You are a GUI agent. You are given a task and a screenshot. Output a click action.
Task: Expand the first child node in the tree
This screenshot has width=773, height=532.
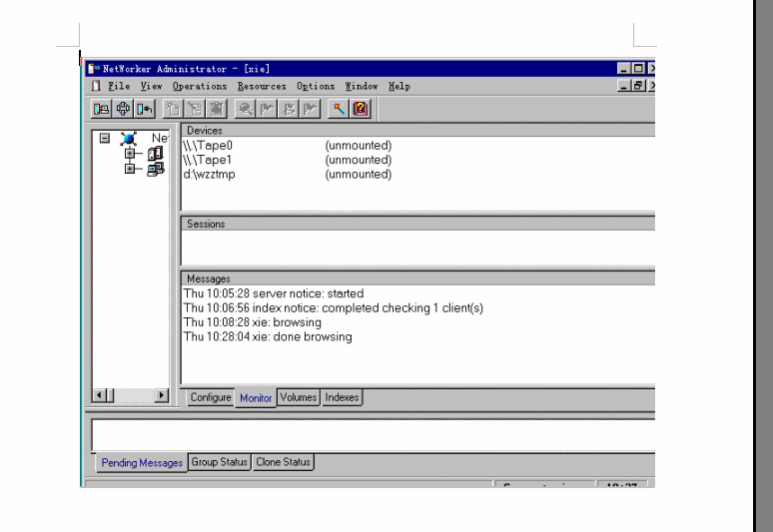point(130,154)
